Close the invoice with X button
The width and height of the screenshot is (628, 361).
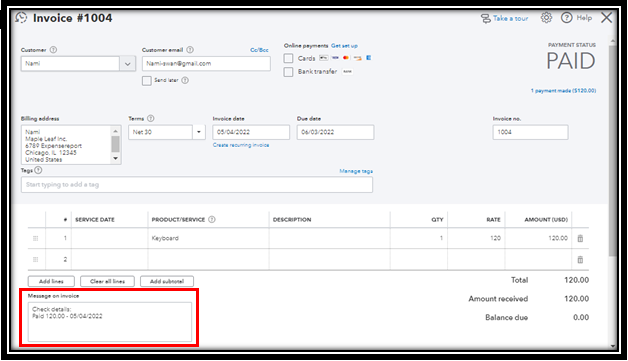[x=607, y=18]
